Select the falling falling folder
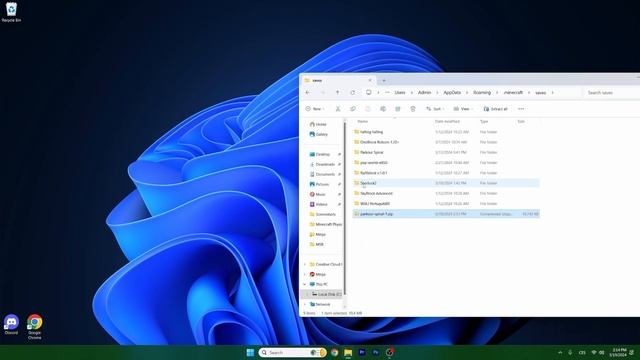The width and height of the screenshot is (640, 360). 446,132
